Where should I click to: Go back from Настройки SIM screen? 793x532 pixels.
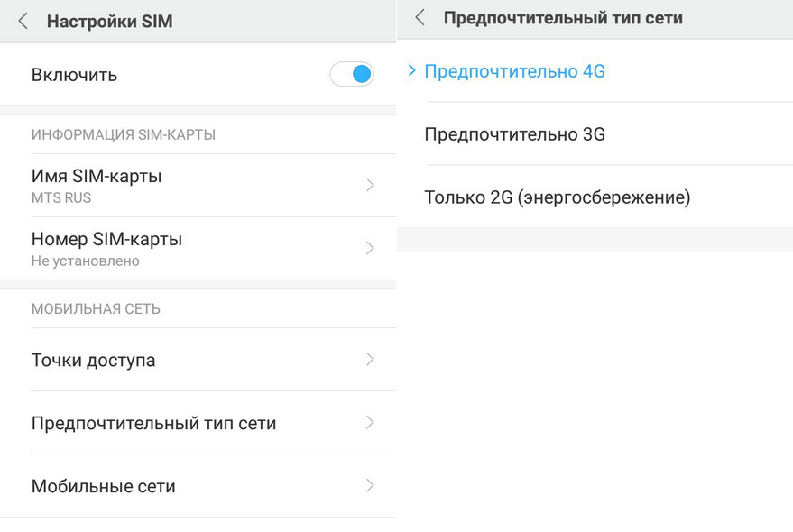click(x=23, y=21)
